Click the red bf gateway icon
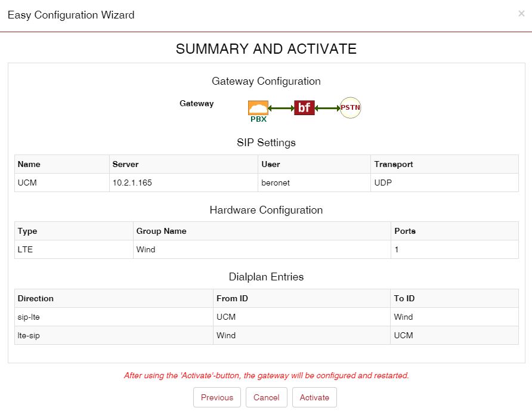Image resolution: width=532 pixels, height=414 pixels. 304,108
